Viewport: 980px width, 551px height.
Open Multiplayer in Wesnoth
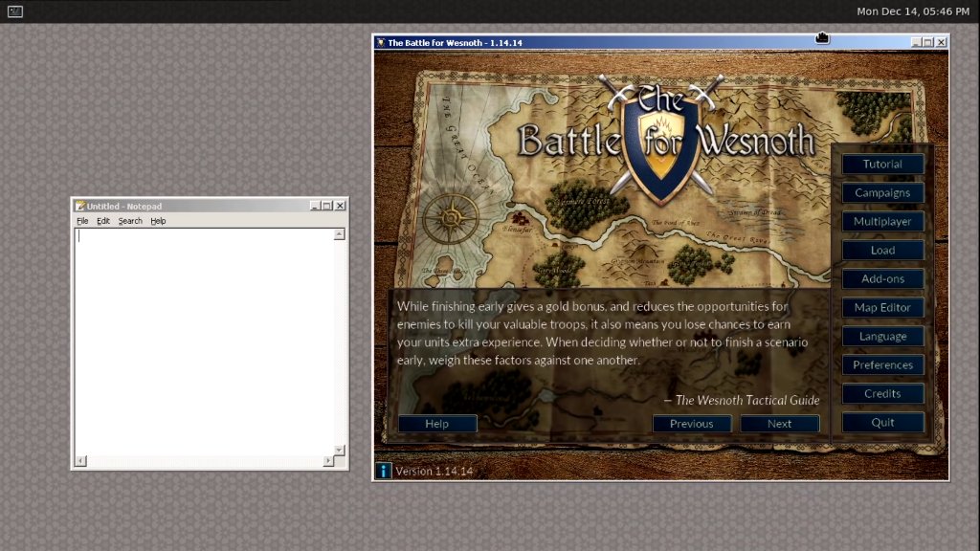point(882,222)
